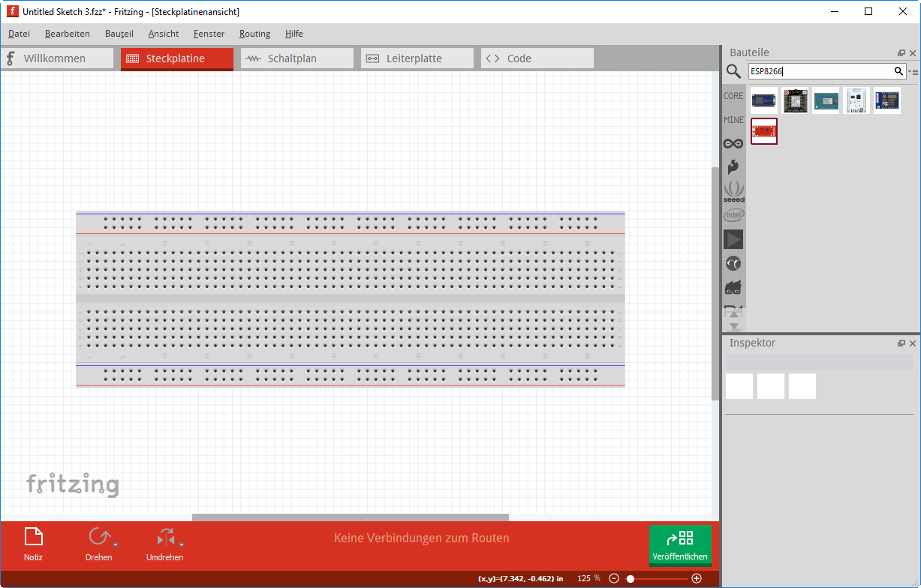
Task: Open the Bauteile bin options menu
Action: coord(914,72)
